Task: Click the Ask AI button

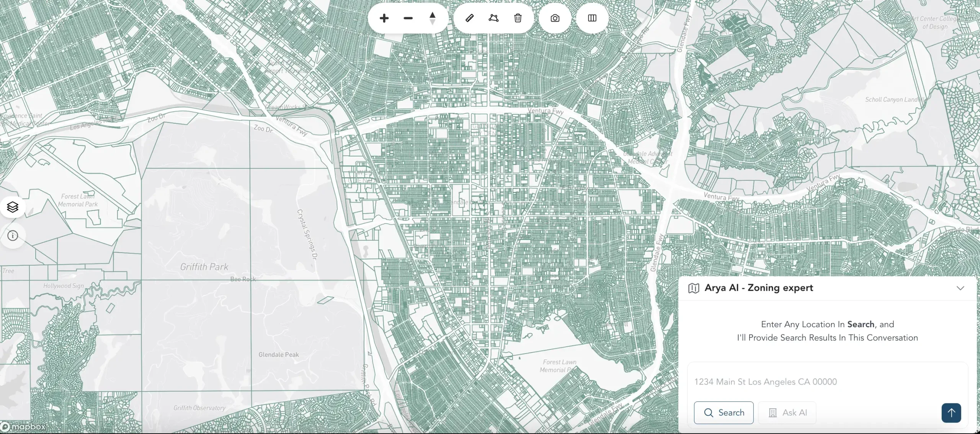Action: [x=787, y=413]
